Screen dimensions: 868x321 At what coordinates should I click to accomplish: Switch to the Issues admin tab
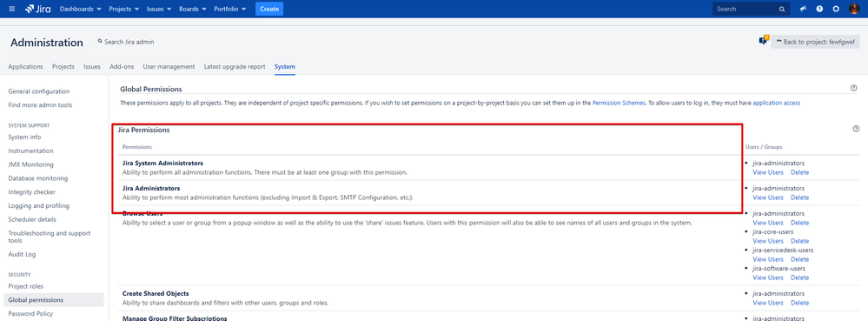92,66
